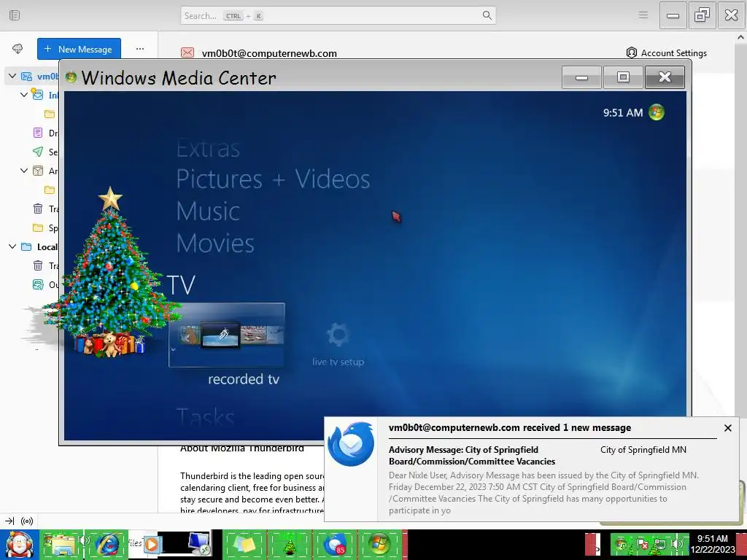747x560 pixels.
Task: Select the Sent folder paper-plane icon
Action: point(38,152)
